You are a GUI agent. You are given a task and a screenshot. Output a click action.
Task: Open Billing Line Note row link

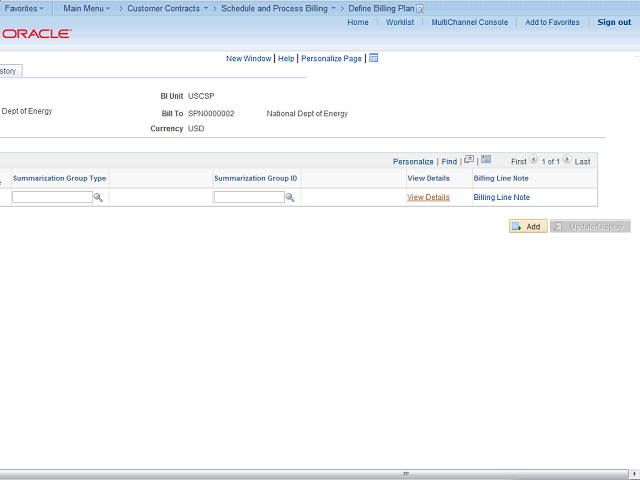[502, 197]
